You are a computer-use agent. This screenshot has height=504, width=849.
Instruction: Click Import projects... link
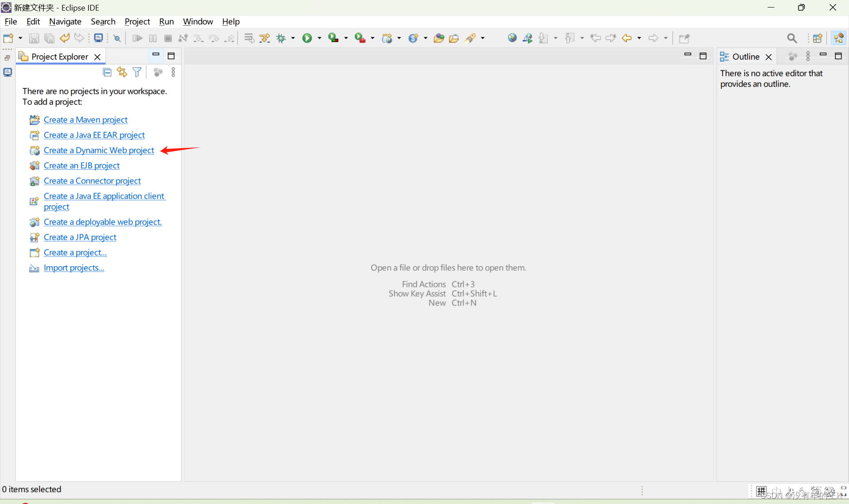(x=74, y=268)
